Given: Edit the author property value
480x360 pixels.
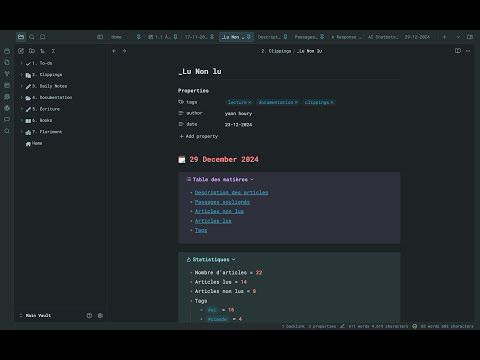Looking at the screenshot, I should [x=238, y=113].
